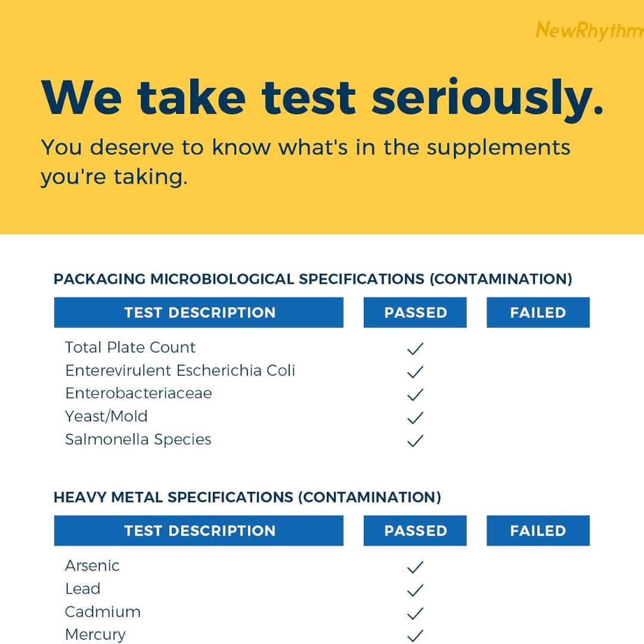
Task: Click the Salmonella Species checkmark
Action: click(x=415, y=441)
